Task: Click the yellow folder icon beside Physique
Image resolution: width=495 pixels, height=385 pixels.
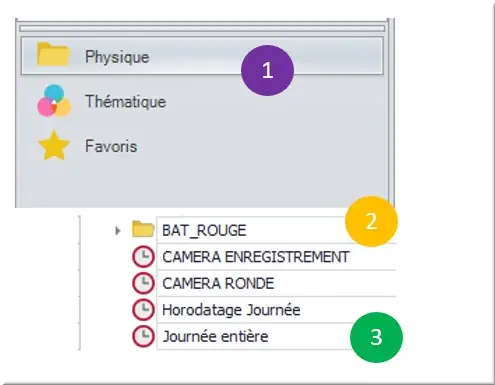Action: tap(53, 54)
